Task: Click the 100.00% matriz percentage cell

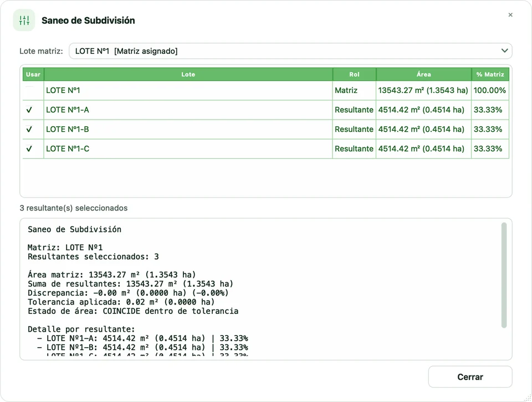Action: click(x=490, y=90)
